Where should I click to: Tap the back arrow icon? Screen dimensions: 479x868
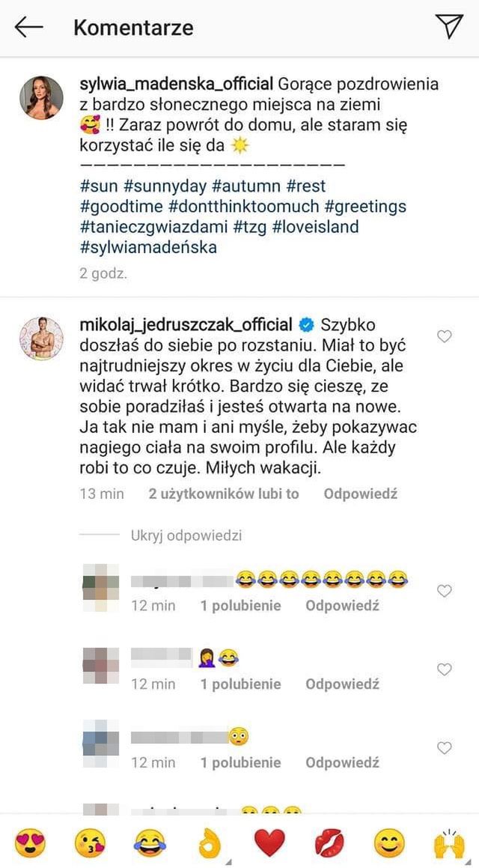pyautogui.click(x=28, y=28)
